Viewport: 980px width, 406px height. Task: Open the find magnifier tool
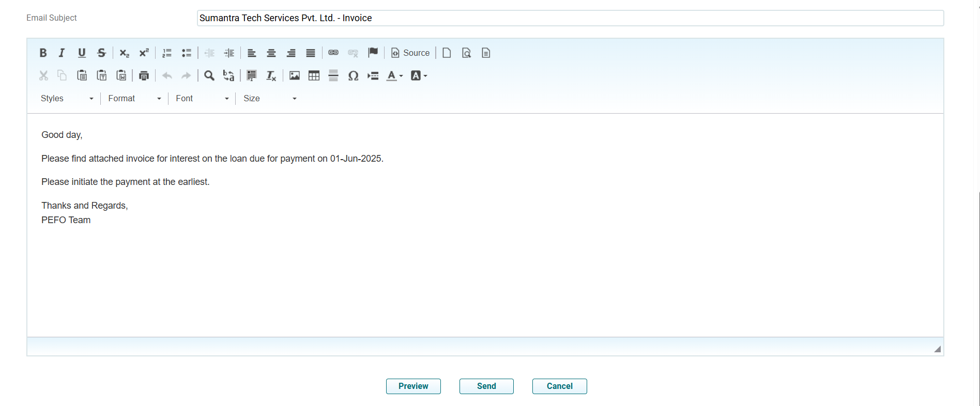(x=209, y=76)
